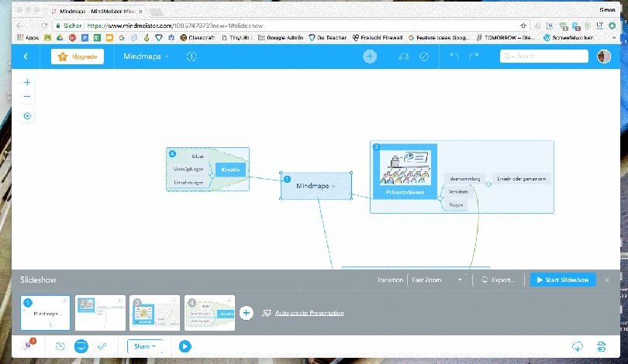Zoom in with the plus button on canvas
This screenshot has height=364, width=628.
pos(28,82)
